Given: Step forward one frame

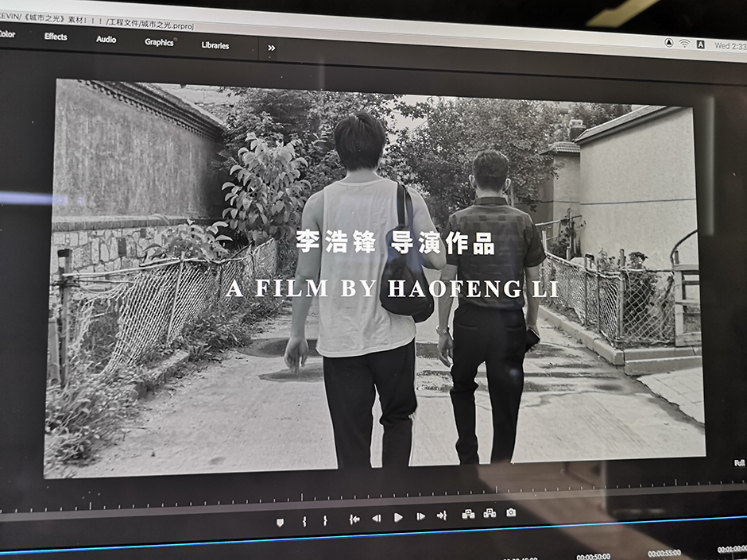Looking at the screenshot, I should tap(420, 516).
